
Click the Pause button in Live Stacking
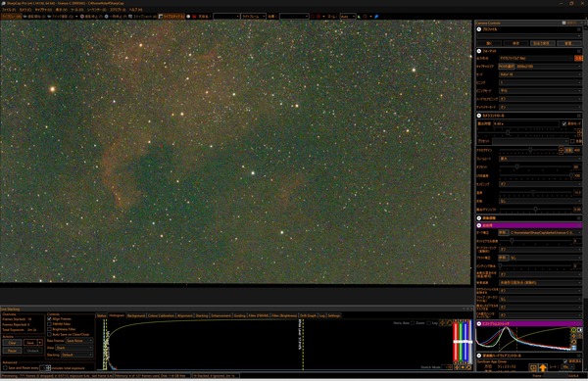point(12,351)
